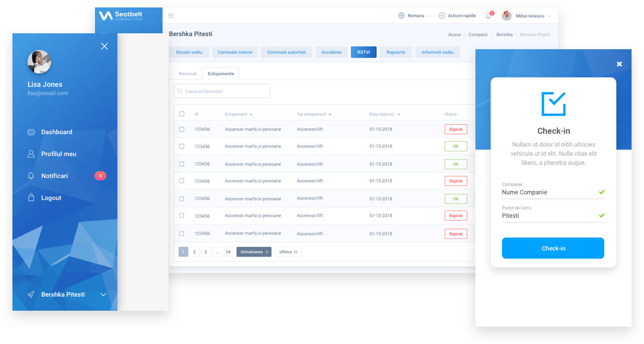Switch to Controale interne tab
This screenshot has height=344, width=644.
(x=235, y=52)
